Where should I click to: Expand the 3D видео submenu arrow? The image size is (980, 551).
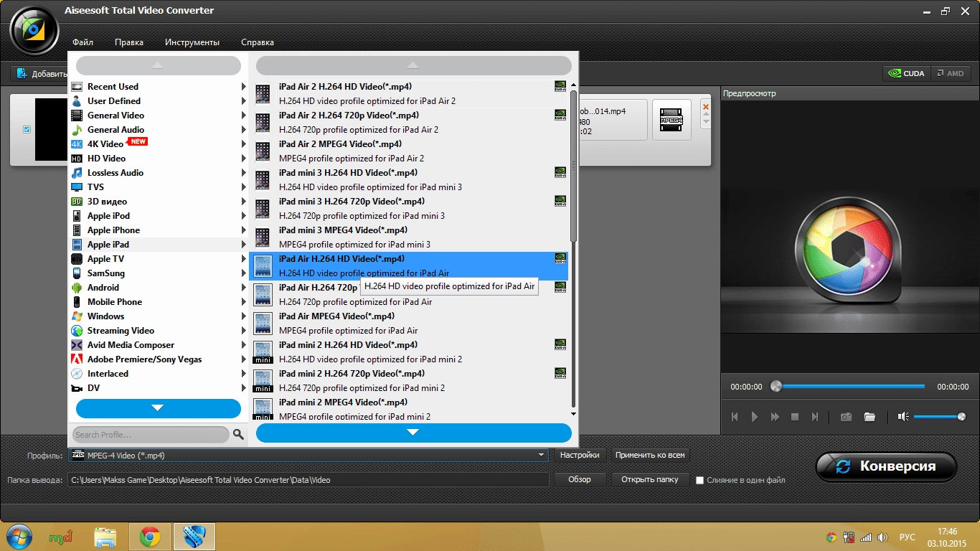click(244, 202)
